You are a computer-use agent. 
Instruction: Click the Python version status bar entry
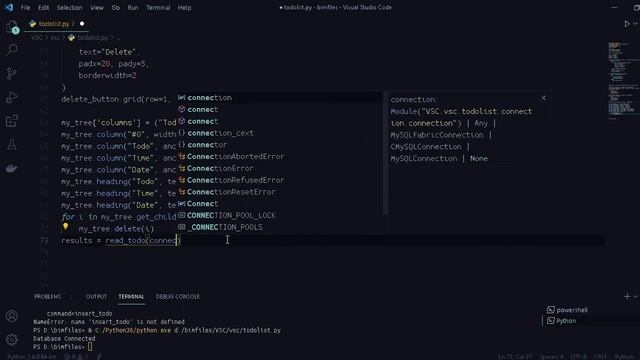[31, 356]
